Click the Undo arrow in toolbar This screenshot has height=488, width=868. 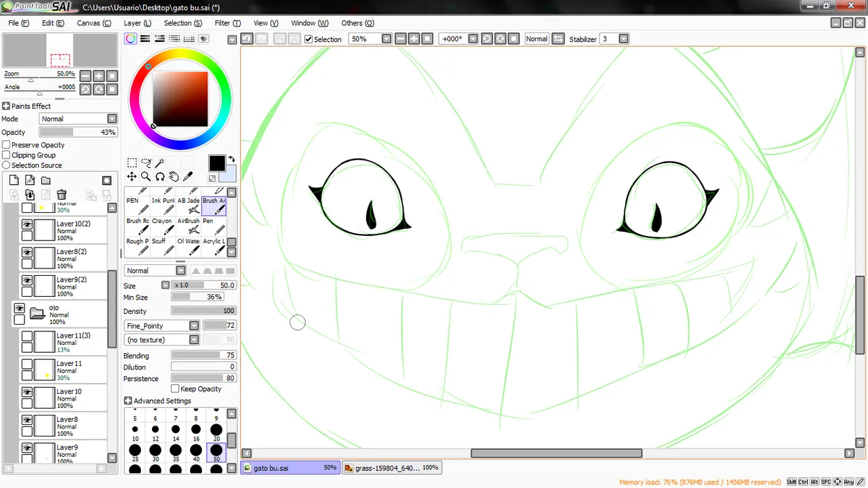pos(247,39)
